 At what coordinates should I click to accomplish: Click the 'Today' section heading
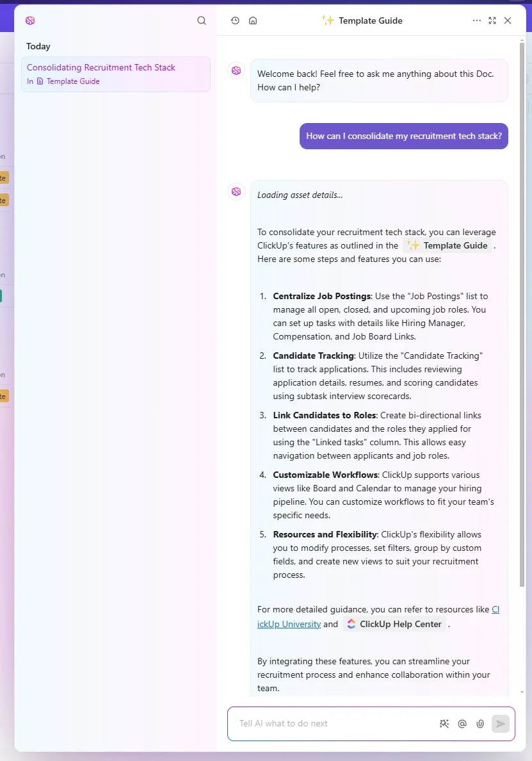(x=38, y=47)
